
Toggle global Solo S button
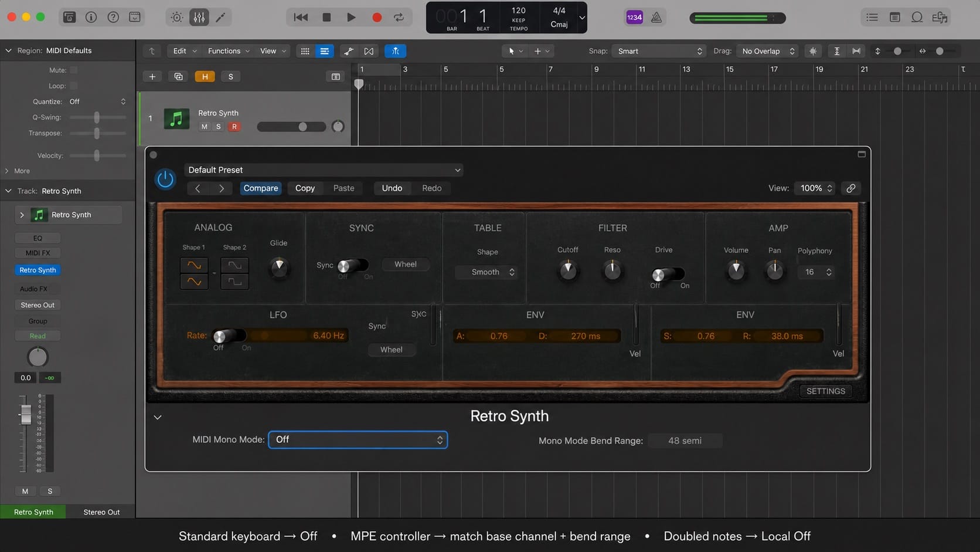click(x=231, y=76)
